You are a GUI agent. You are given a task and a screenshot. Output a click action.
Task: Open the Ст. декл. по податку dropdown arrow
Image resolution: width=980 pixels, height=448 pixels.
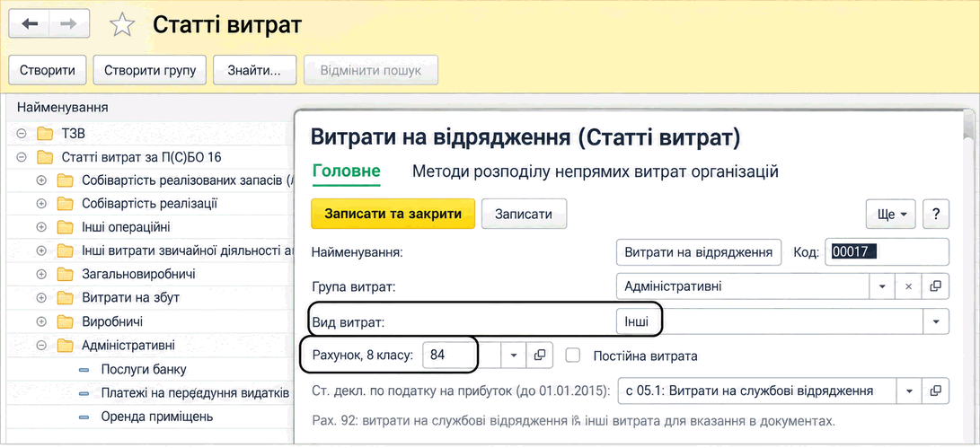point(909,391)
